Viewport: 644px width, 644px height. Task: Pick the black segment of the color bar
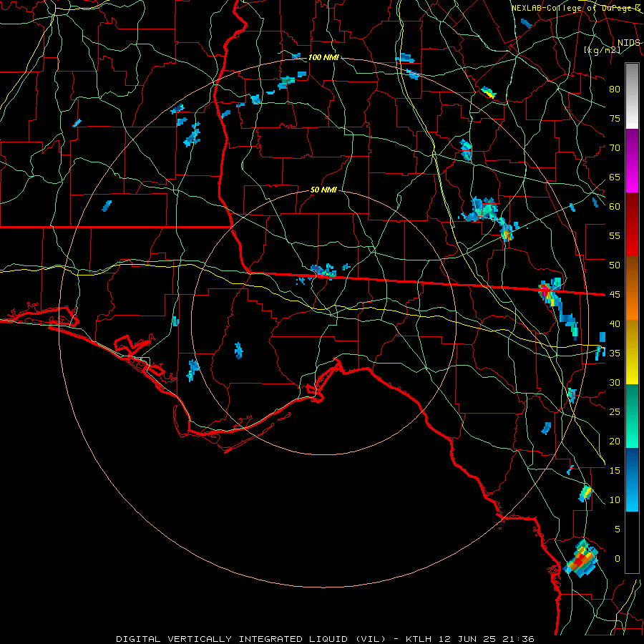pyautogui.click(x=632, y=542)
